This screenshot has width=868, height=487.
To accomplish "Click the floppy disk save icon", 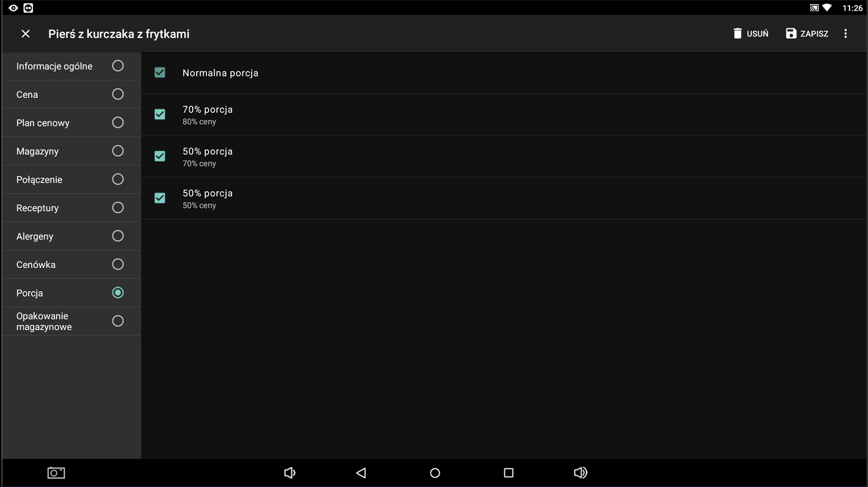I will point(791,33).
